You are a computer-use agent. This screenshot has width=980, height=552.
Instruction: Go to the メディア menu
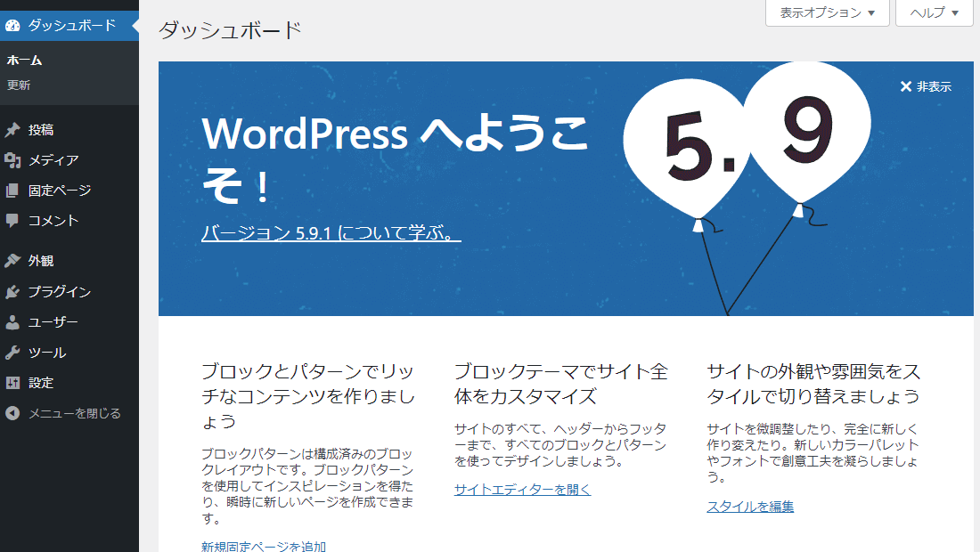click(69, 160)
